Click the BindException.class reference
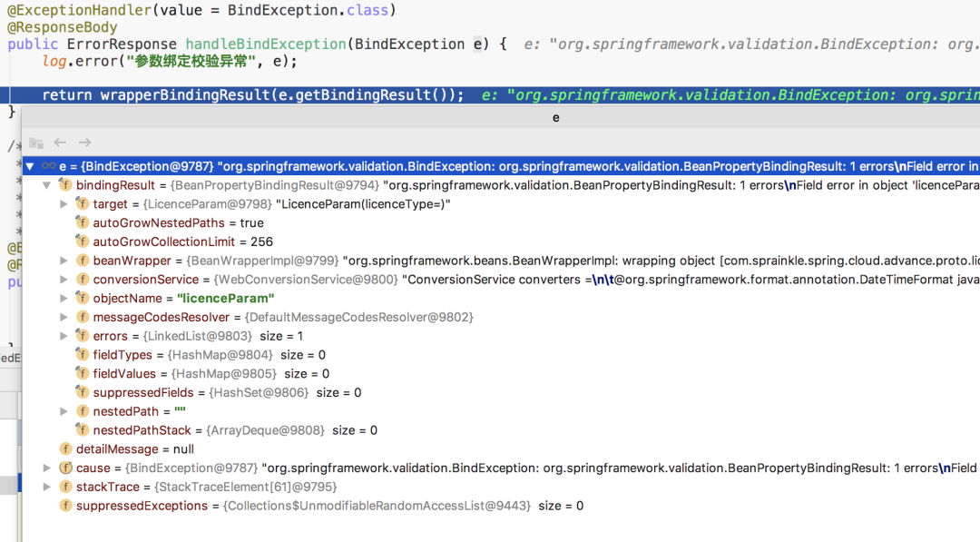Image resolution: width=980 pixels, height=542 pixels. tap(308, 10)
